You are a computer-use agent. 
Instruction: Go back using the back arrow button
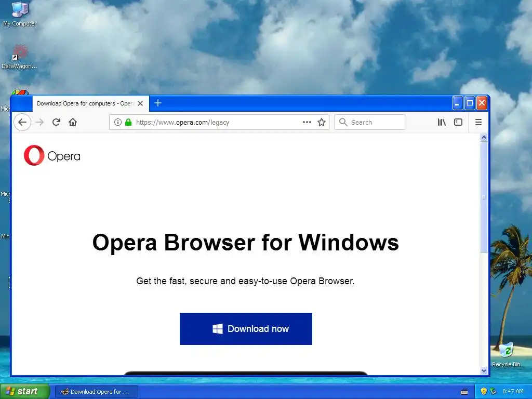[x=22, y=122]
